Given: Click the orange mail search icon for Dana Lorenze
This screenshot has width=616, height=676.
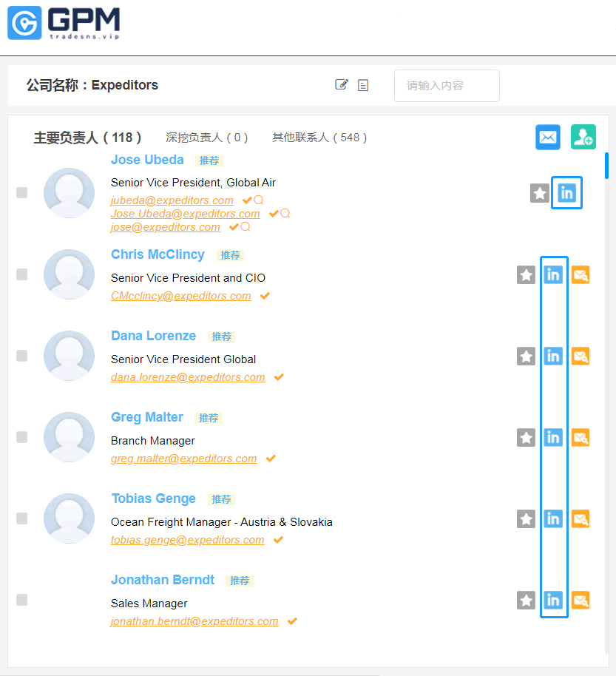Looking at the screenshot, I should pyautogui.click(x=581, y=356).
